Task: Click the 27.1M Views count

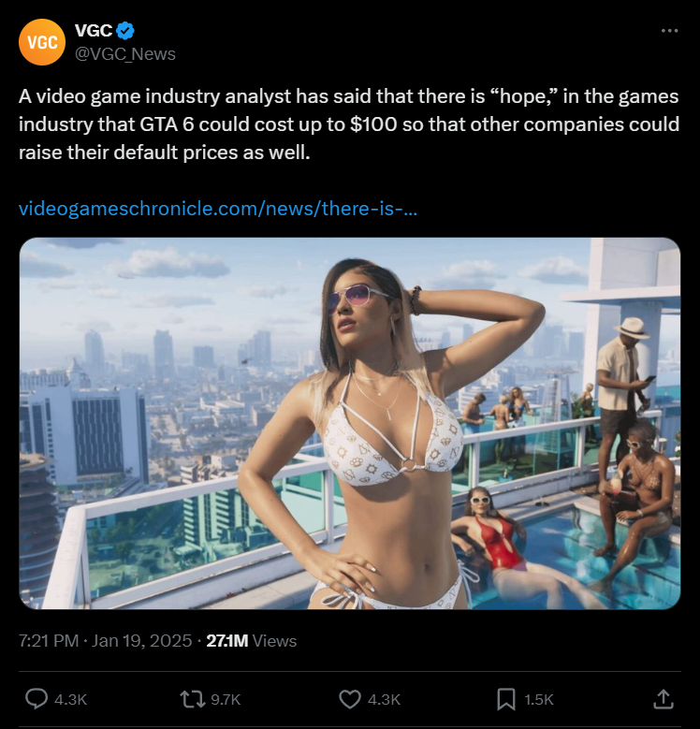Action: click(x=251, y=641)
